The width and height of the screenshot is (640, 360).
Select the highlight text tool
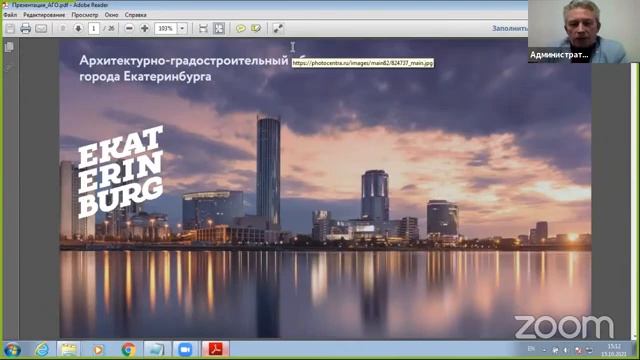tap(256, 28)
